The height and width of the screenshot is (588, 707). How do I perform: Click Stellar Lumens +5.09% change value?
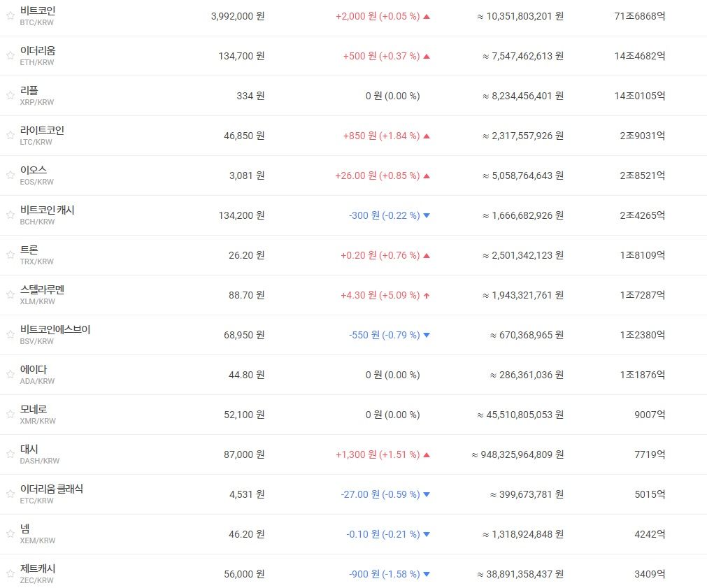pyautogui.click(x=380, y=295)
